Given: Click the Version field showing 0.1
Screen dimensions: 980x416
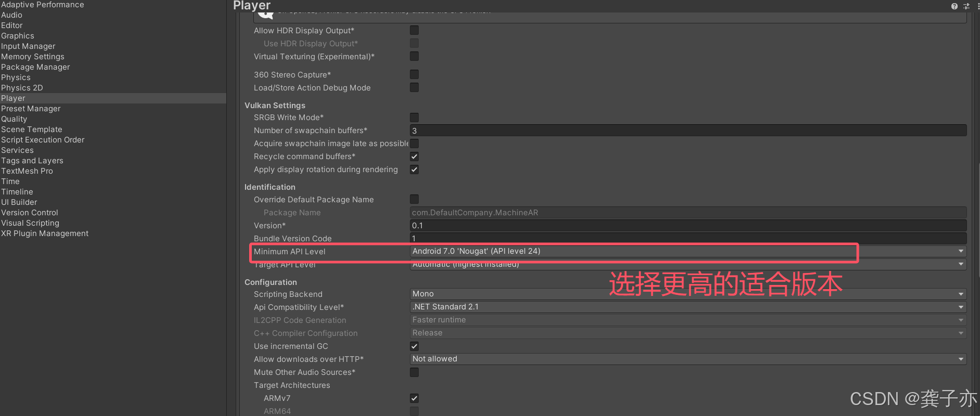Looking at the screenshot, I should tap(688, 225).
